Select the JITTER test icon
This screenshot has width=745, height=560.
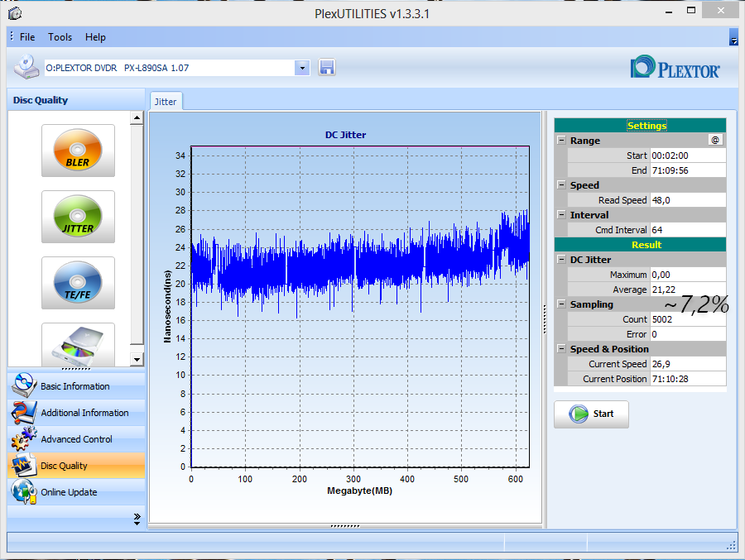[x=78, y=217]
